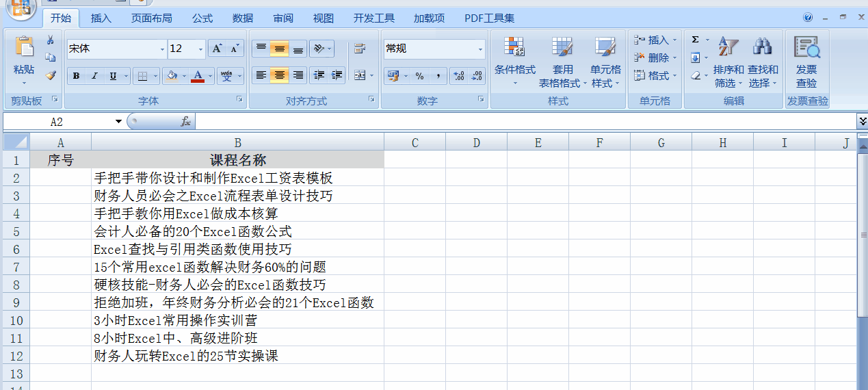Toggle italic formatting
Viewport: 868px width, 390px height.
[94, 75]
